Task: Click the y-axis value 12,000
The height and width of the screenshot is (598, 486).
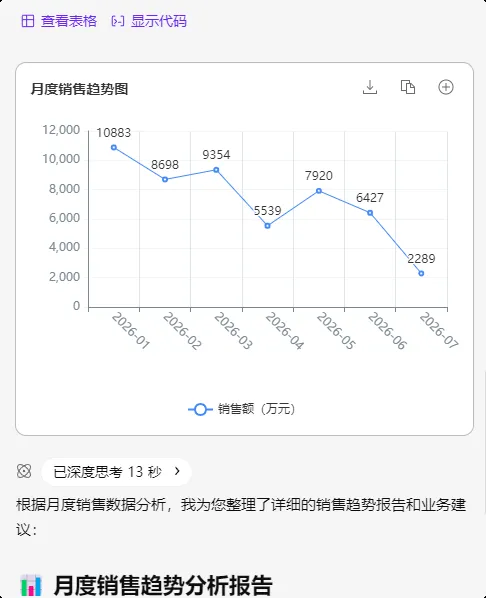Action: tap(61, 130)
